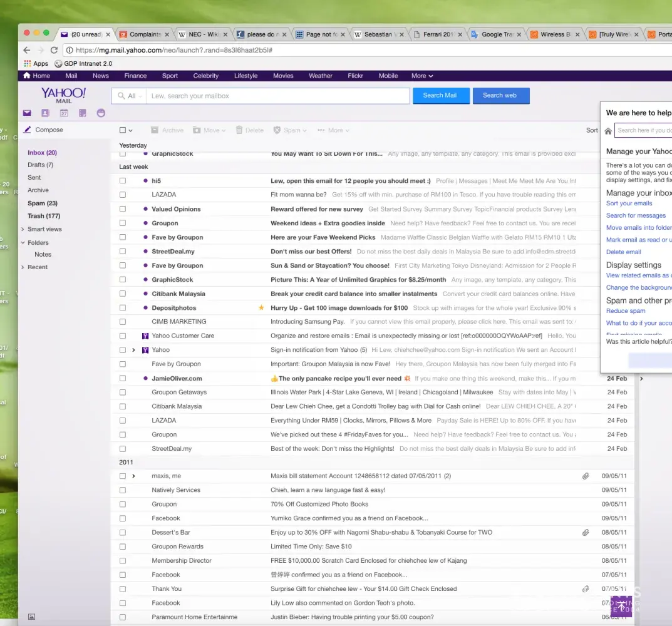Click the home icon in help panel
The image size is (672, 626).
click(607, 131)
